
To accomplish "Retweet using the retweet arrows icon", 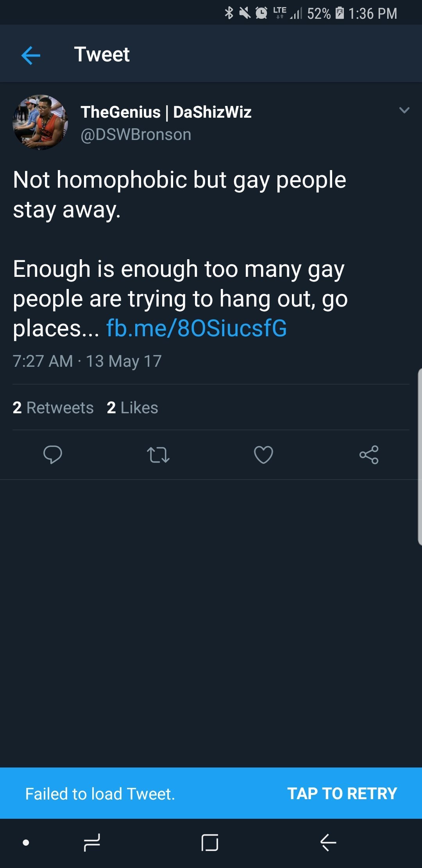I will [x=158, y=455].
